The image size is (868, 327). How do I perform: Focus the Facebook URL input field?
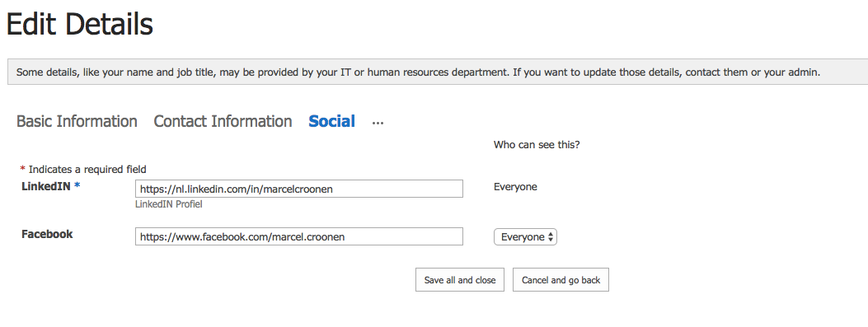(299, 237)
